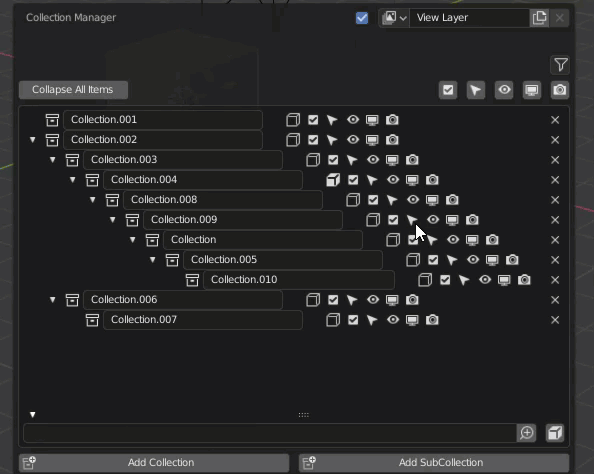Screen dimensions: 594x474
Task: Collapse the Collection.002 tree arrow
Action: click(x=33, y=140)
